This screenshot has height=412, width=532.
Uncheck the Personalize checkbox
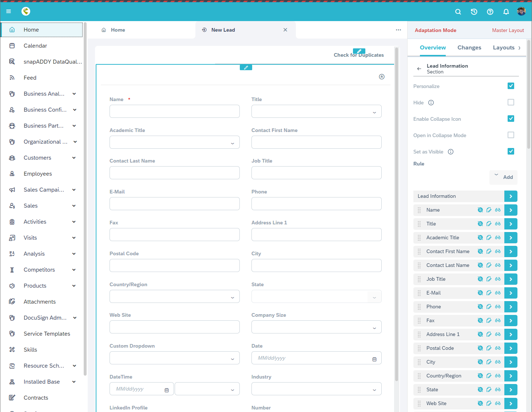pos(511,86)
